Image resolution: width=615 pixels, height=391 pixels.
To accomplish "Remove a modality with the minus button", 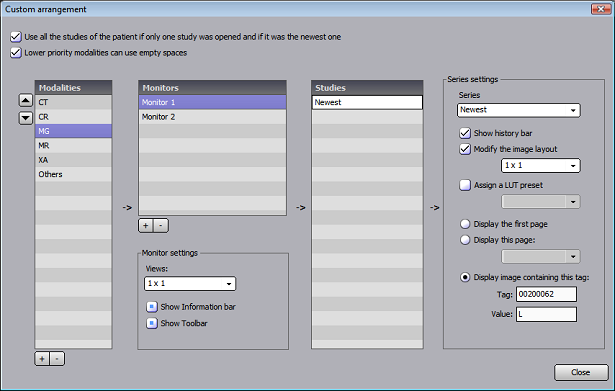I will tap(57, 358).
